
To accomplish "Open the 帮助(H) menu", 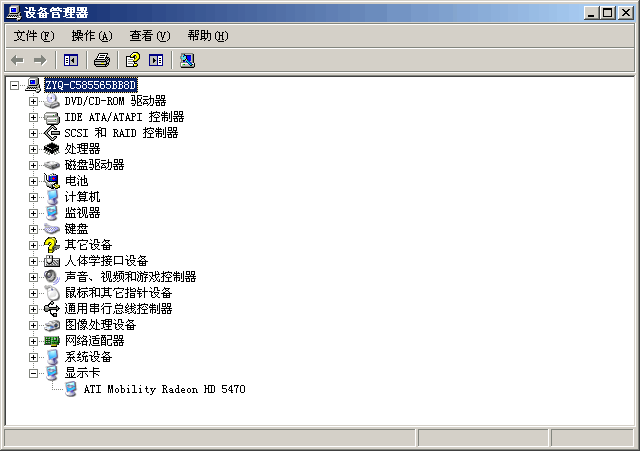I will 208,36.
